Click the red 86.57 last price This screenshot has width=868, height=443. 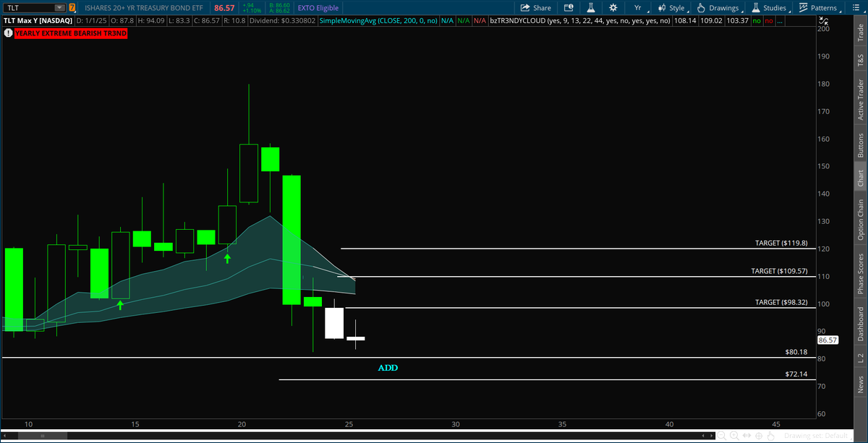click(x=225, y=8)
